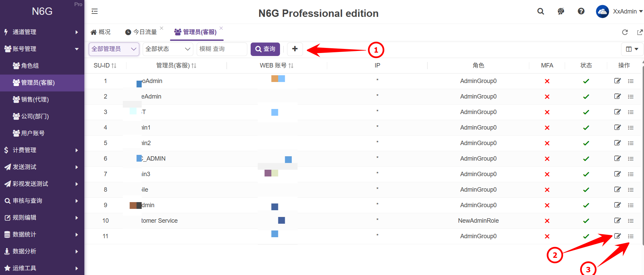This screenshot has height=275, width=644.
Task: Click the refresh icon in tab bar
Action: pos(625,32)
